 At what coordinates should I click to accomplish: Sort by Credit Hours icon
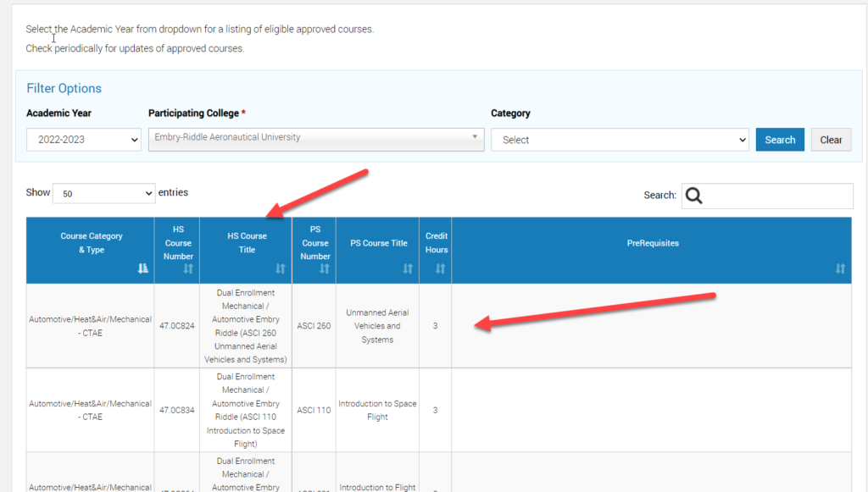point(440,268)
